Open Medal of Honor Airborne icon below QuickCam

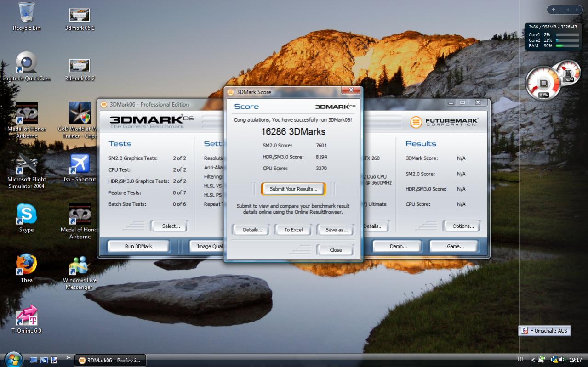(27, 120)
